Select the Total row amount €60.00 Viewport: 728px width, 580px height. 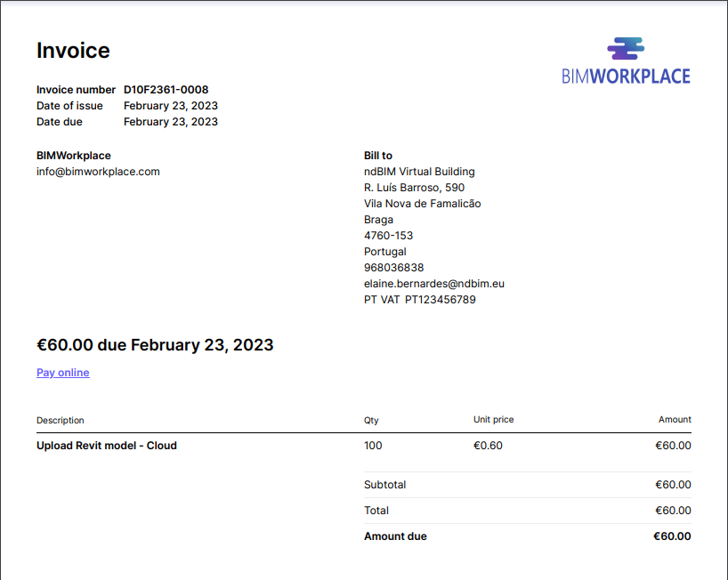[x=673, y=511]
